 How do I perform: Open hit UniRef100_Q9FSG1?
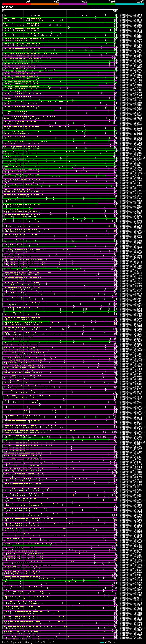click(131, 22)
